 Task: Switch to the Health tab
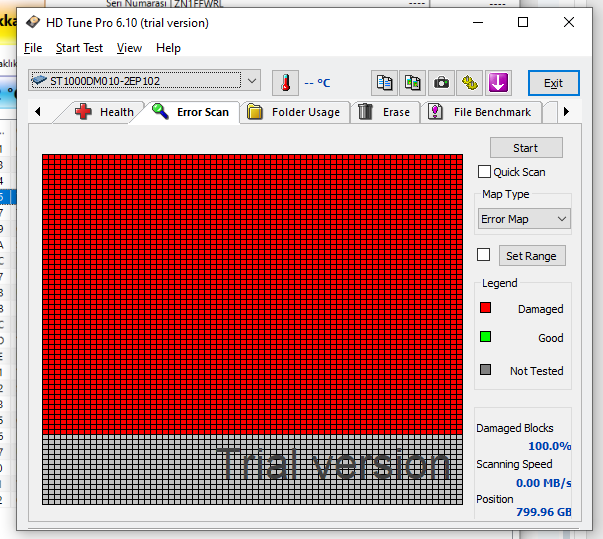pyautogui.click(x=101, y=112)
